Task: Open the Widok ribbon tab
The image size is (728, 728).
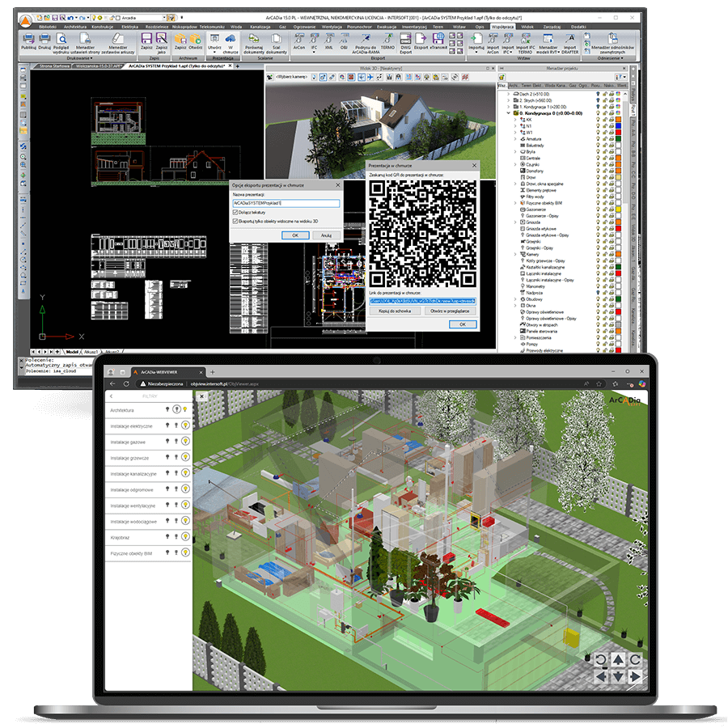Action: (x=527, y=27)
